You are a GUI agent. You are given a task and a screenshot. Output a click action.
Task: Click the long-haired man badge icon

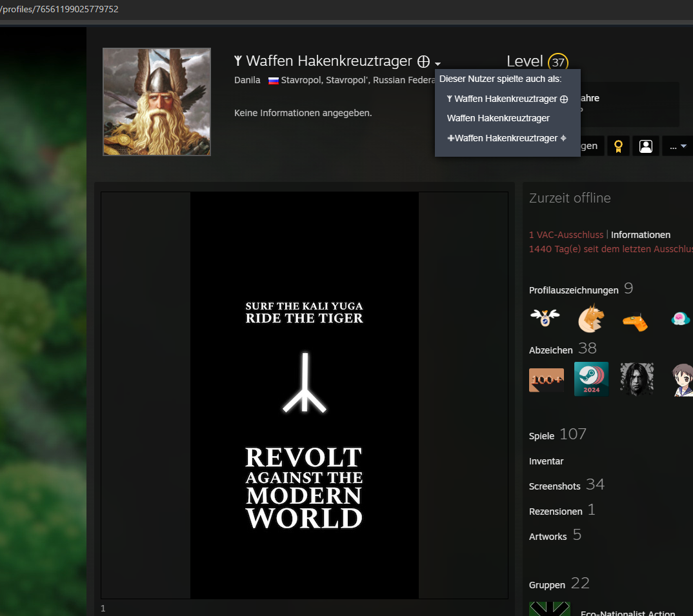pos(636,379)
